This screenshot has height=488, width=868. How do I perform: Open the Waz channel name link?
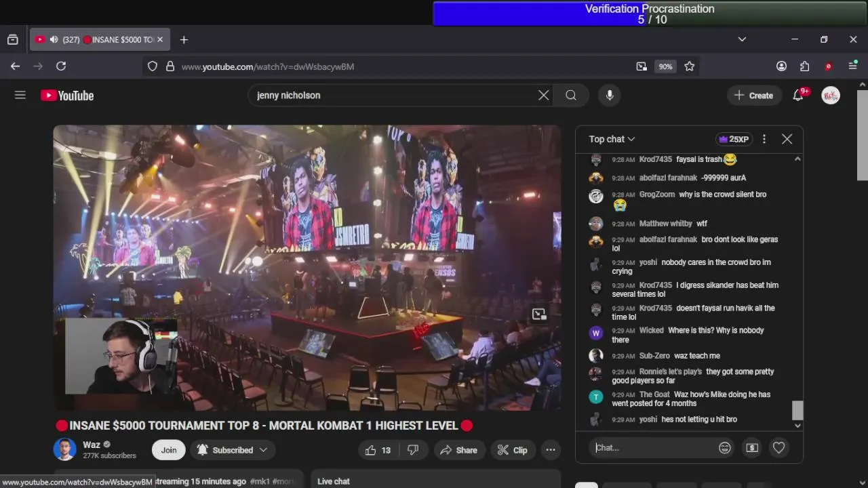[92, 445]
